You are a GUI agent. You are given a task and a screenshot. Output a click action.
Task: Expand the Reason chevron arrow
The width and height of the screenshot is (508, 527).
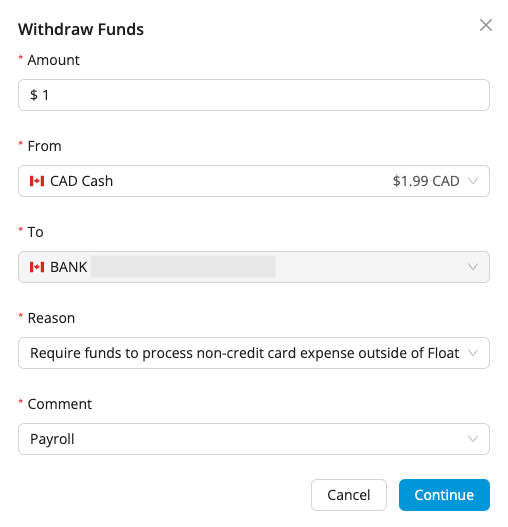pos(473,353)
